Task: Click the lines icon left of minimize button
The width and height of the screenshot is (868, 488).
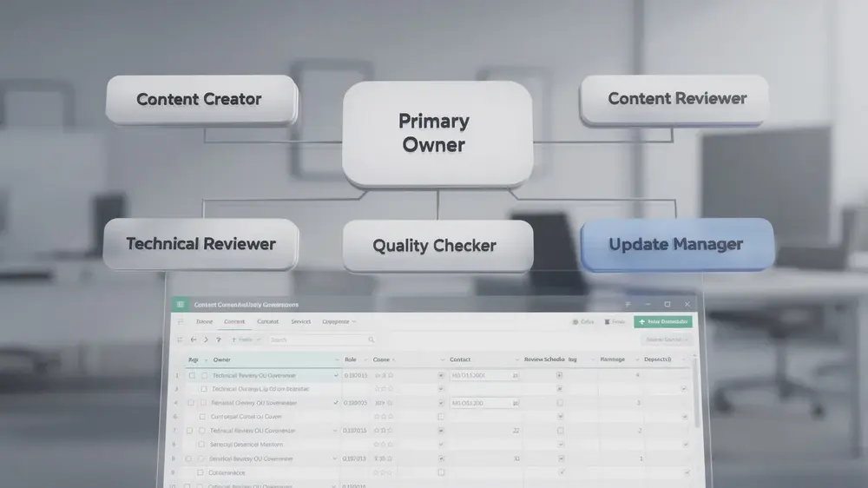Action: [628, 304]
